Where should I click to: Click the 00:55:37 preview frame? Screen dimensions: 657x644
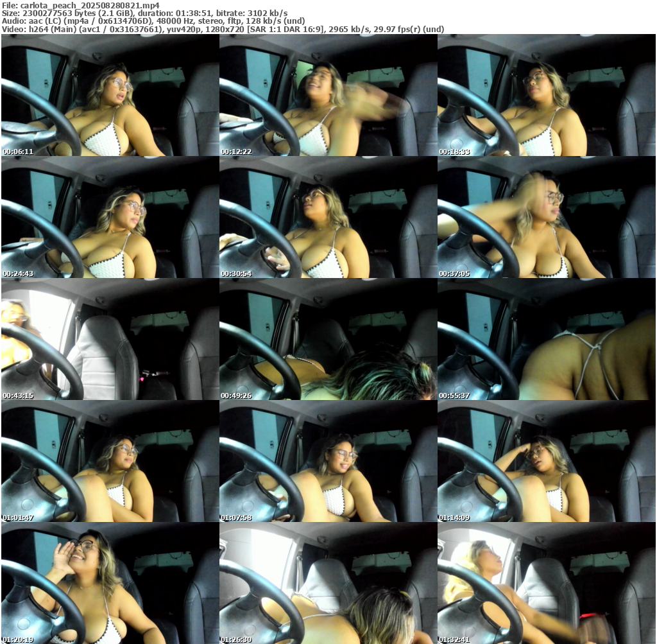pos(547,339)
